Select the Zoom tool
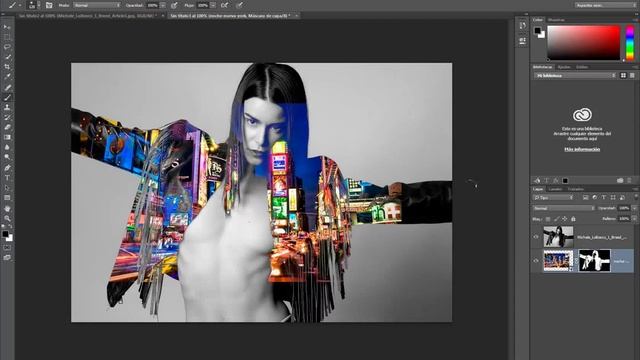The image size is (640, 360). [7, 218]
